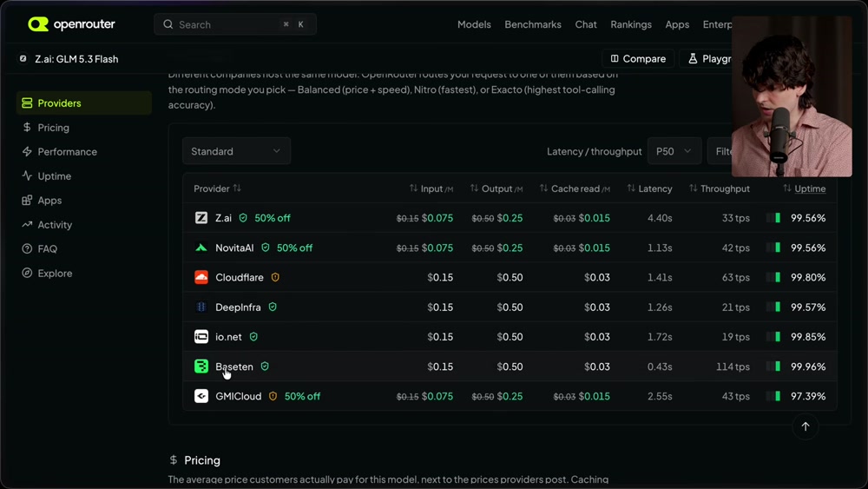Screen dimensions: 868x489
Task: Open the Activity sidebar link
Action: click(55, 224)
